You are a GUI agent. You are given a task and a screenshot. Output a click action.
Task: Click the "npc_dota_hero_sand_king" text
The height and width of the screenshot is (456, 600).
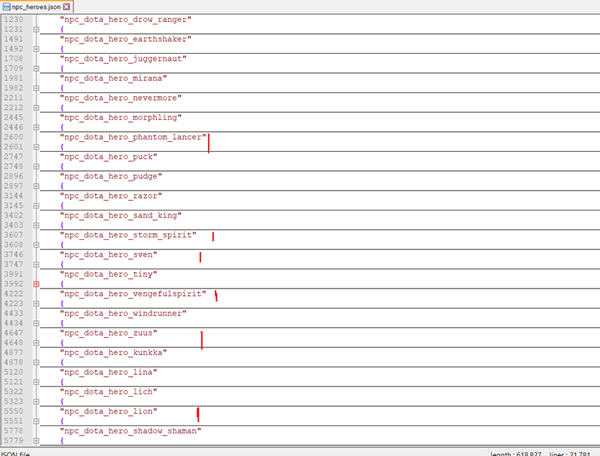coord(121,215)
